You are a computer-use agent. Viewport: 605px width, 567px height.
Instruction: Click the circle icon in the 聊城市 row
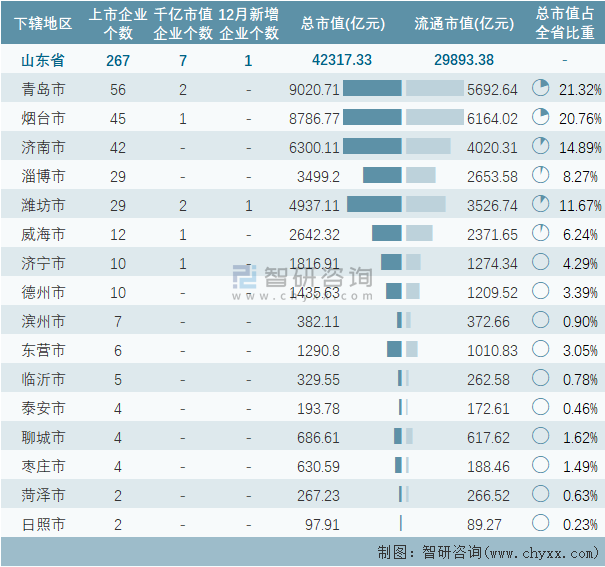point(541,436)
